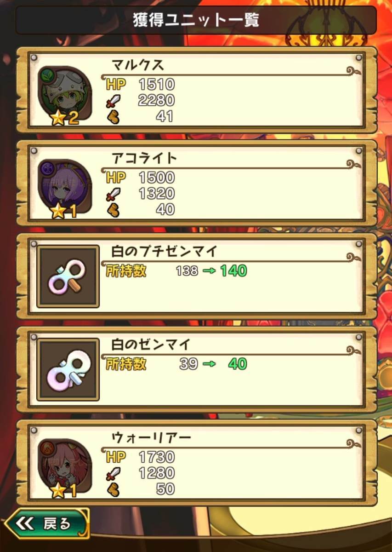The width and height of the screenshot is (392, 552).
Task: Click the 獲得ユニット一覧 title bar
Action: click(196, 20)
